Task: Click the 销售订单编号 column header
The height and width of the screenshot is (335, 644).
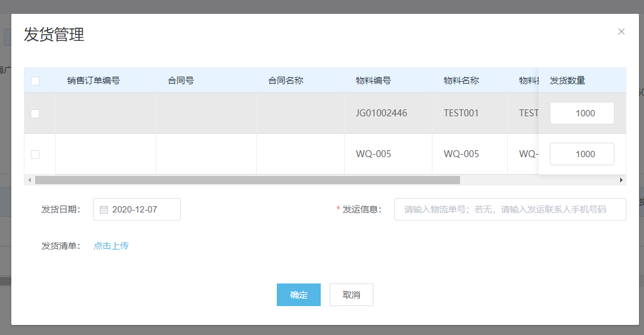Action: click(94, 80)
